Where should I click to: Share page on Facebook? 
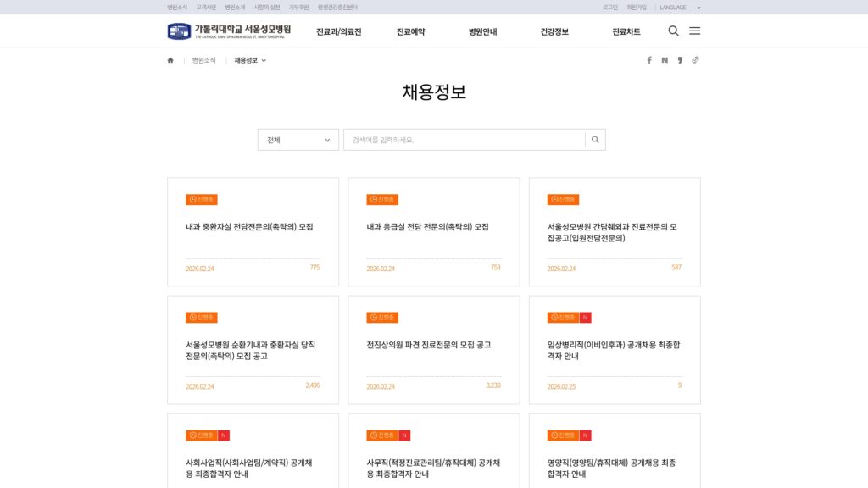[x=648, y=60]
